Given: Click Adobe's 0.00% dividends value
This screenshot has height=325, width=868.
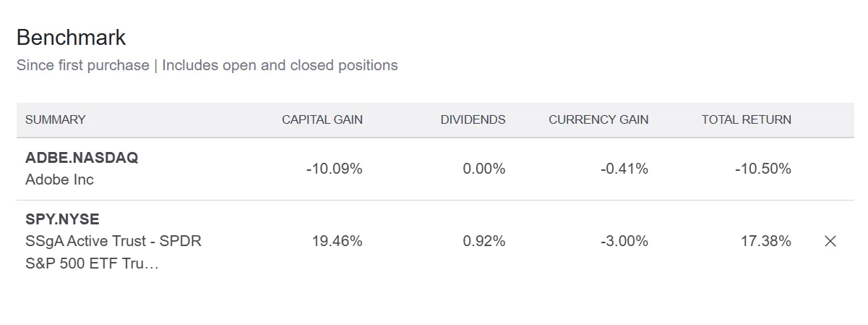Looking at the screenshot, I should tap(484, 169).
